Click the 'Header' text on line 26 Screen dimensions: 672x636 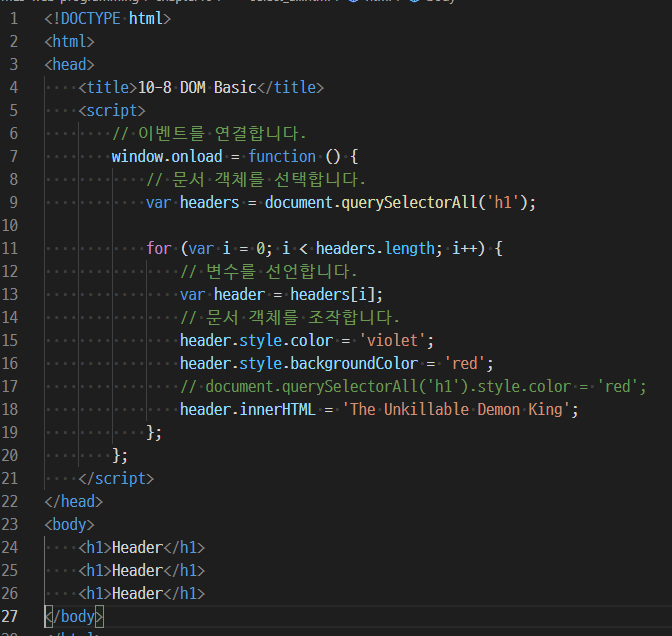click(137, 593)
